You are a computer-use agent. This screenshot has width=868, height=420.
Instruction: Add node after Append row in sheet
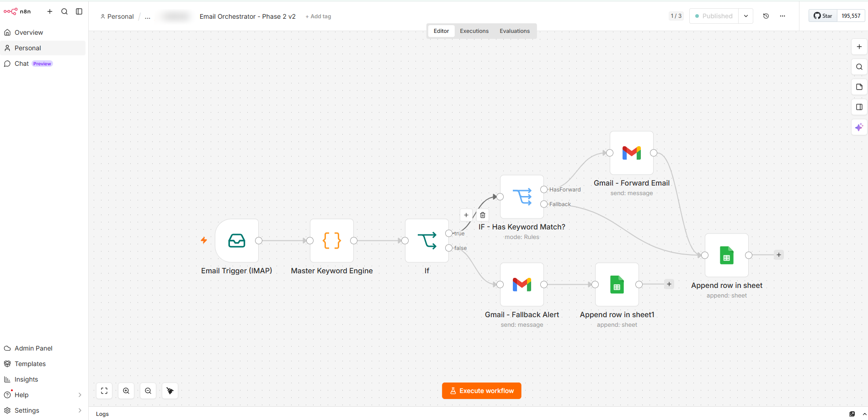click(x=779, y=255)
